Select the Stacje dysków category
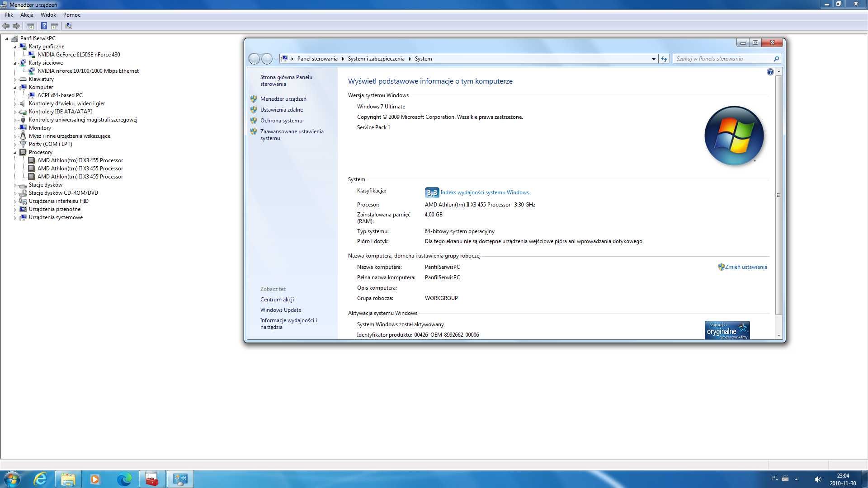Image resolution: width=868 pixels, height=488 pixels. tap(45, 185)
